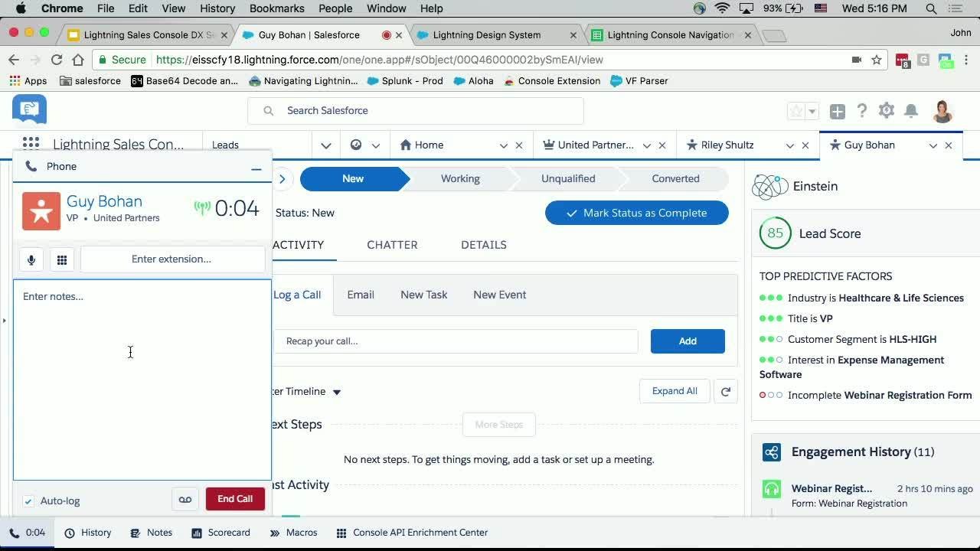Open the user profile avatar
This screenshot has width=980, height=551.
[x=942, y=111]
